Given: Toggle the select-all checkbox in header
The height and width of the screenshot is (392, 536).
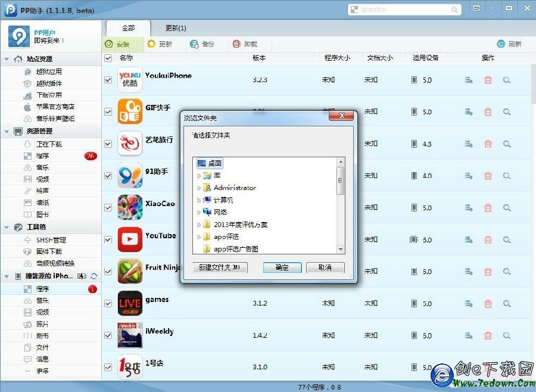Looking at the screenshot, I should (x=108, y=58).
